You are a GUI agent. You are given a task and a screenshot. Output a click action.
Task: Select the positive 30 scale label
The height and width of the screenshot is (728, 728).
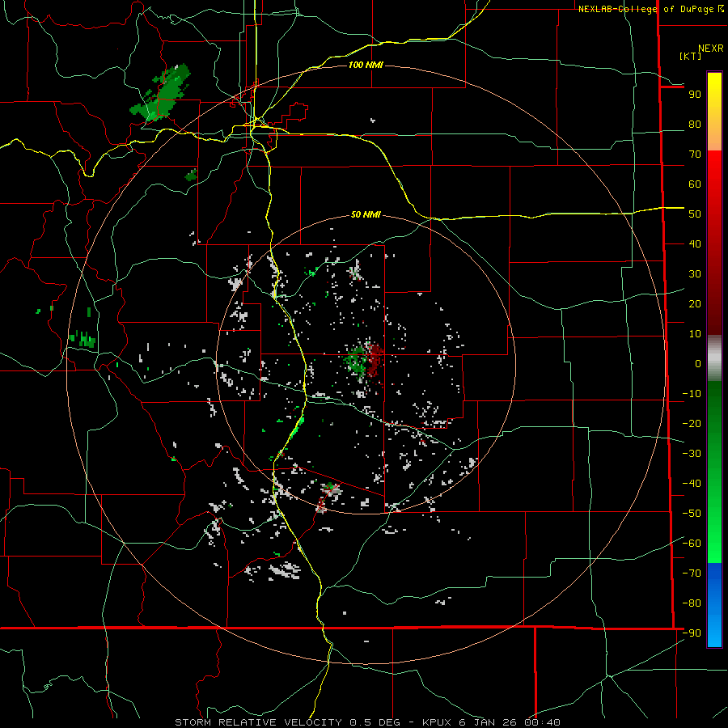pyautogui.click(x=695, y=274)
